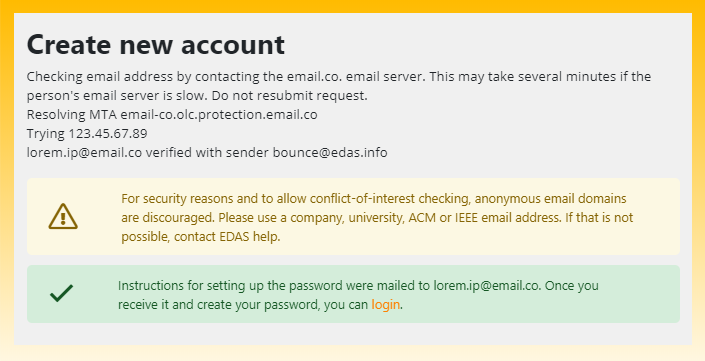Click the anonymous email domains warning text
Viewport: 705px width, 361px height.
tap(377, 217)
